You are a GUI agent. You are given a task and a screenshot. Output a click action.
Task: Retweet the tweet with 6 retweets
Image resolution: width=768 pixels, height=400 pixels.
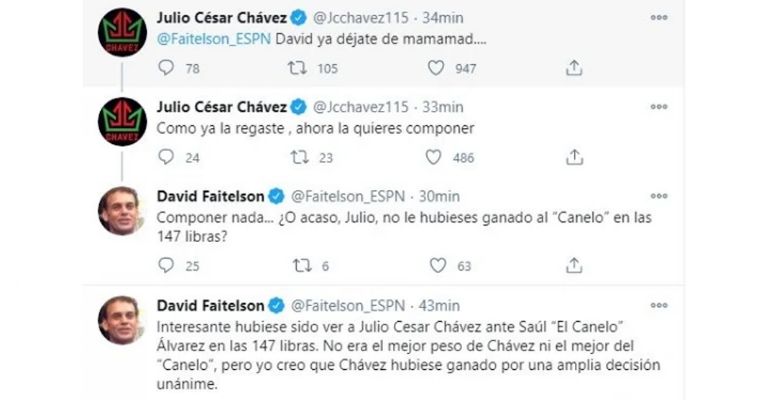click(297, 265)
